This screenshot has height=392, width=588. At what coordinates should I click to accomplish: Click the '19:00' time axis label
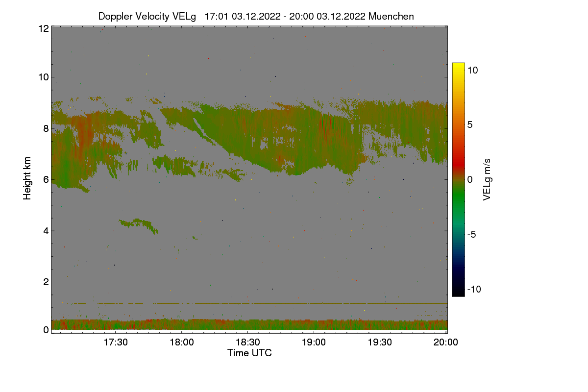click(314, 342)
